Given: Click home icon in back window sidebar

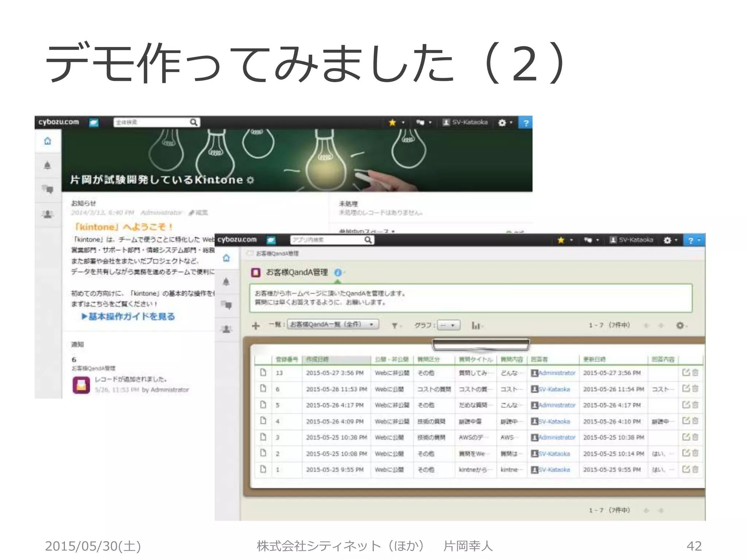Looking at the screenshot, I should pos(47,141).
